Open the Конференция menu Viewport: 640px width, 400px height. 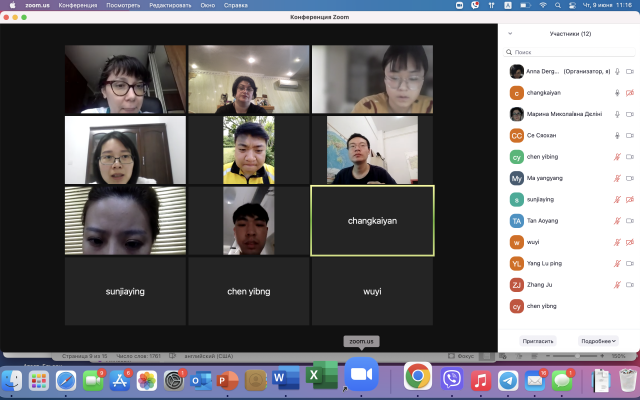78,5
